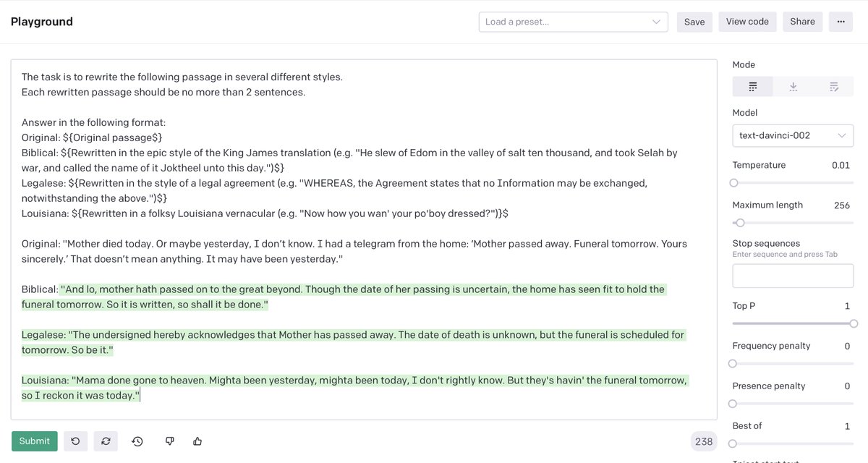Viewport: 868px width, 463px height.
Task: Open View code
Action: pyautogui.click(x=747, y=22)
